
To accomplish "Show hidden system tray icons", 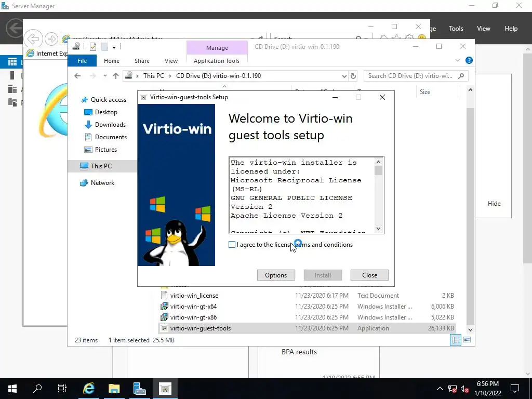I will click(x=440, y=389).
